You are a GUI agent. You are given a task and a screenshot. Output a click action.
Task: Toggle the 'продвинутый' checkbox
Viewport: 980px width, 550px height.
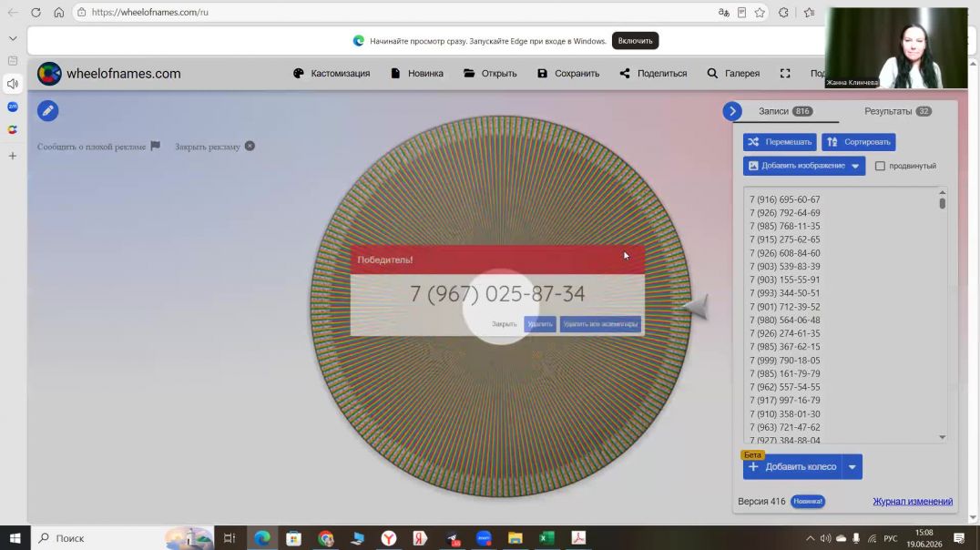880,167
